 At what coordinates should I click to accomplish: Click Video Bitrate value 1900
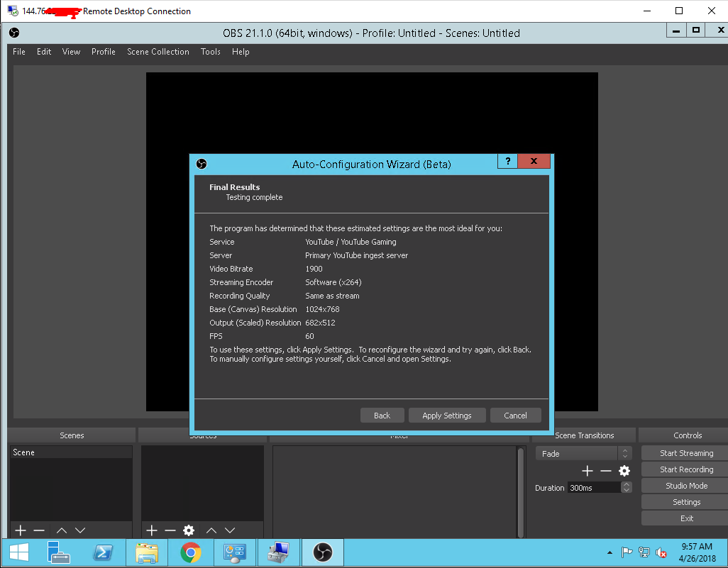[x=314, y=269]
